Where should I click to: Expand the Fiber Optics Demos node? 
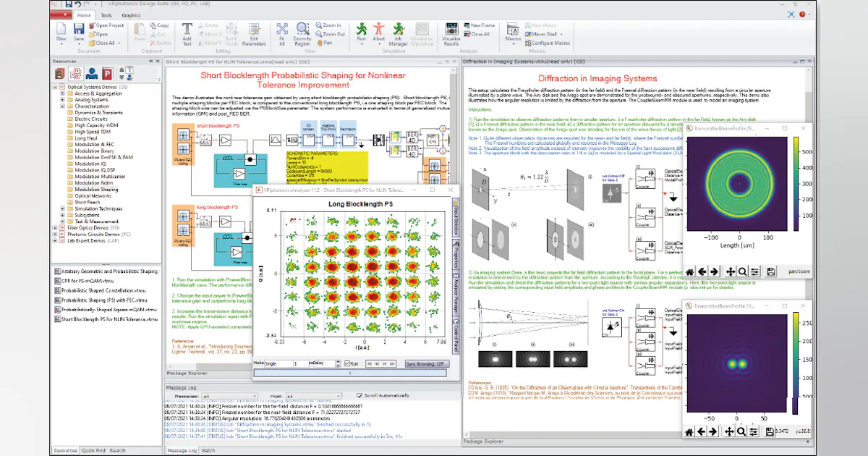(56, 227)
